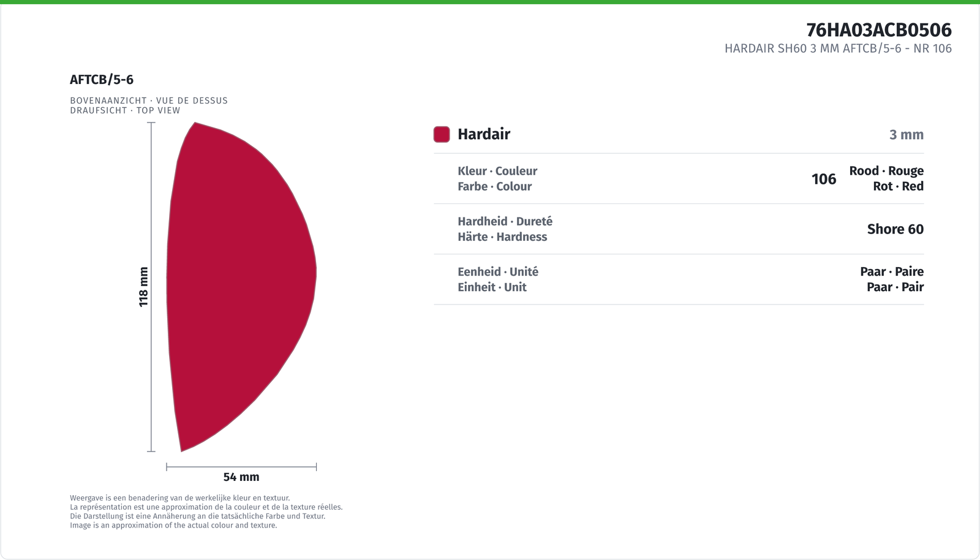Click the Härte · Hardness label
Screen dimensions: 980x560
pos(502,236)
